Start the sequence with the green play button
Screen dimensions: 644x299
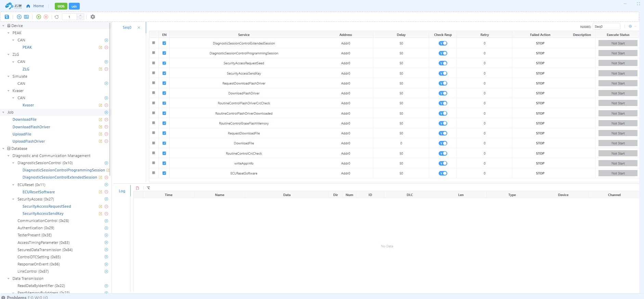point(39,17)
